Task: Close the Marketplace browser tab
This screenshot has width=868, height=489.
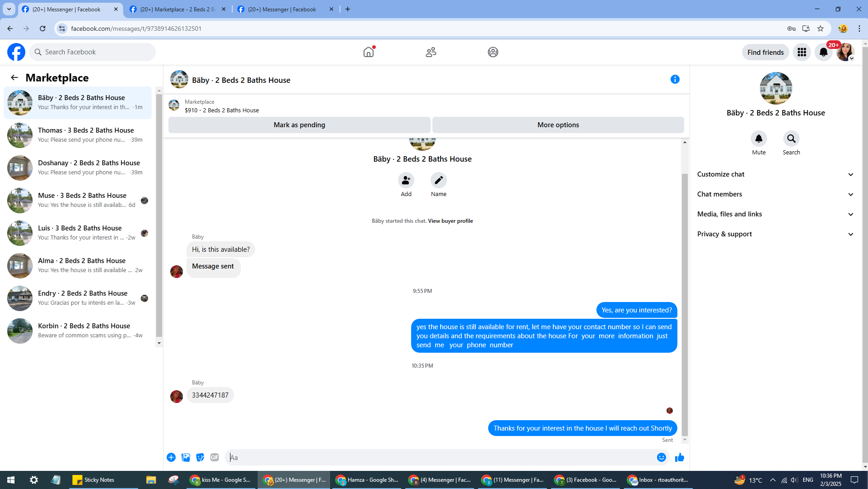Action: 224,9
